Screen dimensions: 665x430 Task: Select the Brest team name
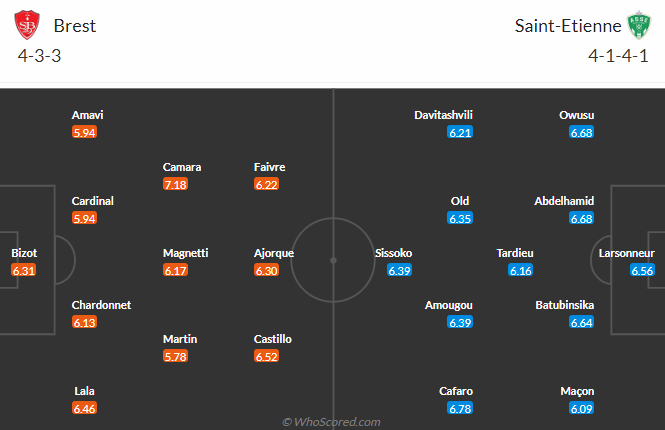(75, 26)
